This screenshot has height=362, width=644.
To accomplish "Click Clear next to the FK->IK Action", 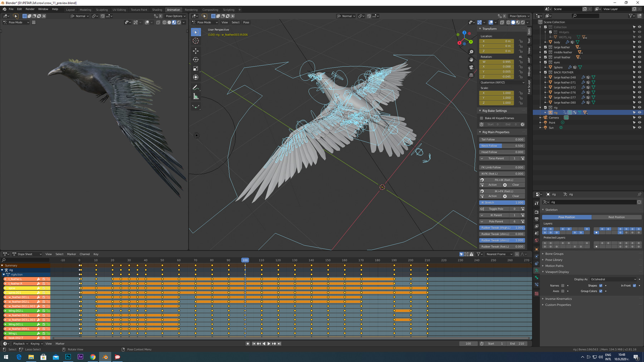I will click(515, 185).
